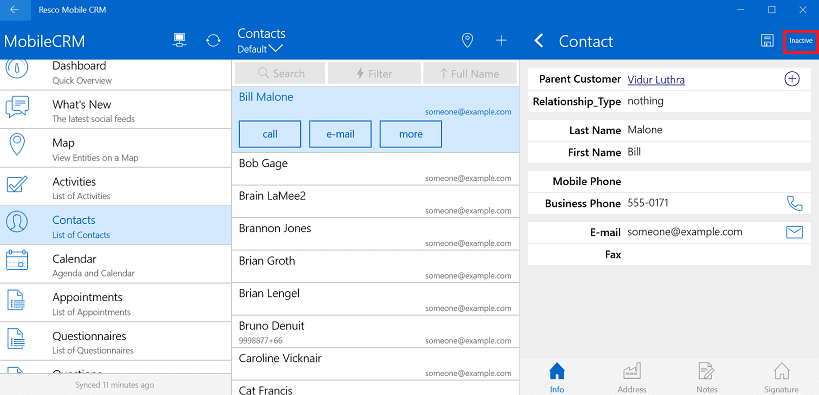Add new contact with plus icon
The width and height of the screenshot is (819, 395).
[x=501, y=41]
